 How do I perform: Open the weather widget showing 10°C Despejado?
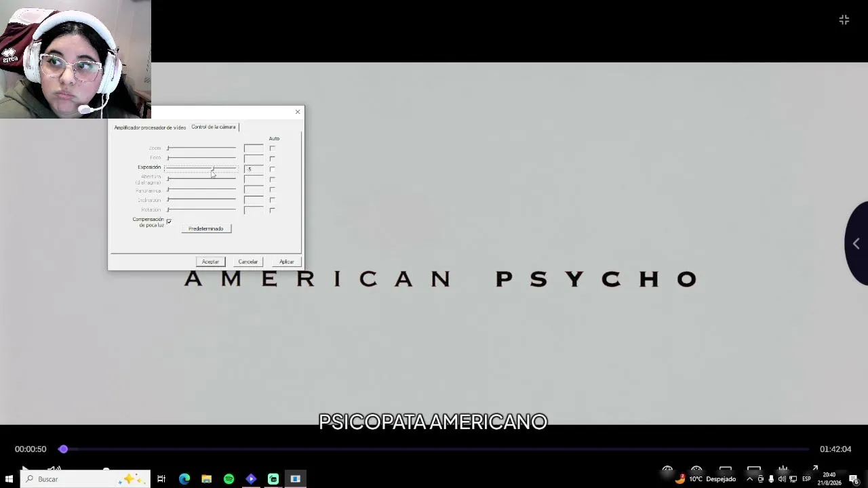pos(705,479)
